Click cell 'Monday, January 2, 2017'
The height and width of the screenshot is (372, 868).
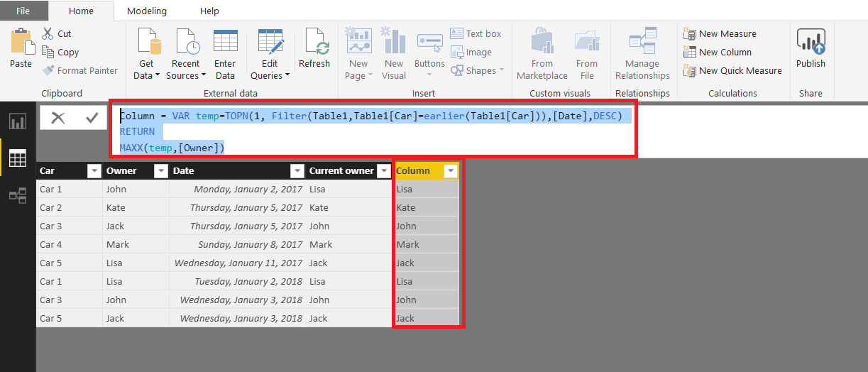pyautogui.click(x=237, y=189)
